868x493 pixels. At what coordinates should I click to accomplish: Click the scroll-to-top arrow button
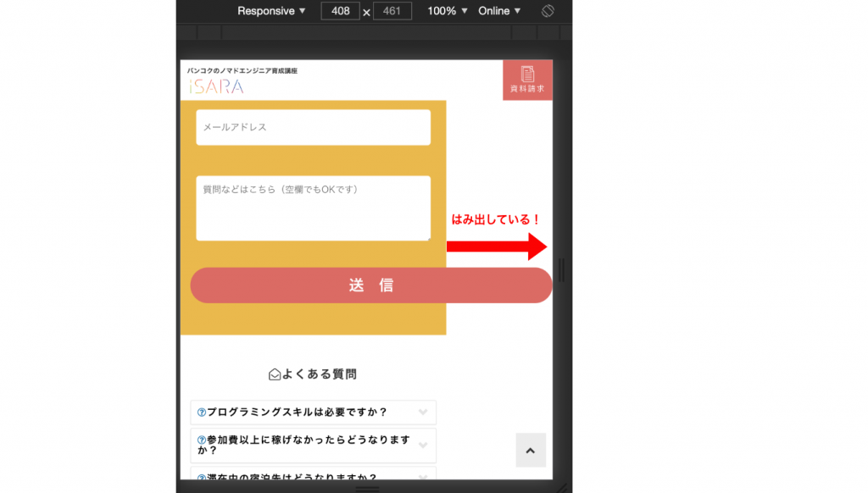coord(531,451)
